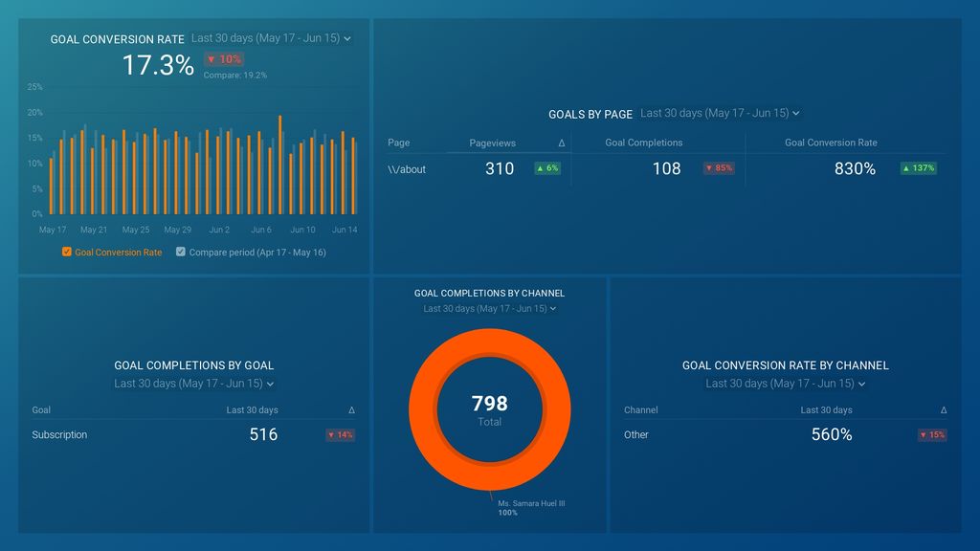Click the delta symbol in Goals by Page header
Image resolution: width=980 pixels, height=551 pixels.
[561, 143]
